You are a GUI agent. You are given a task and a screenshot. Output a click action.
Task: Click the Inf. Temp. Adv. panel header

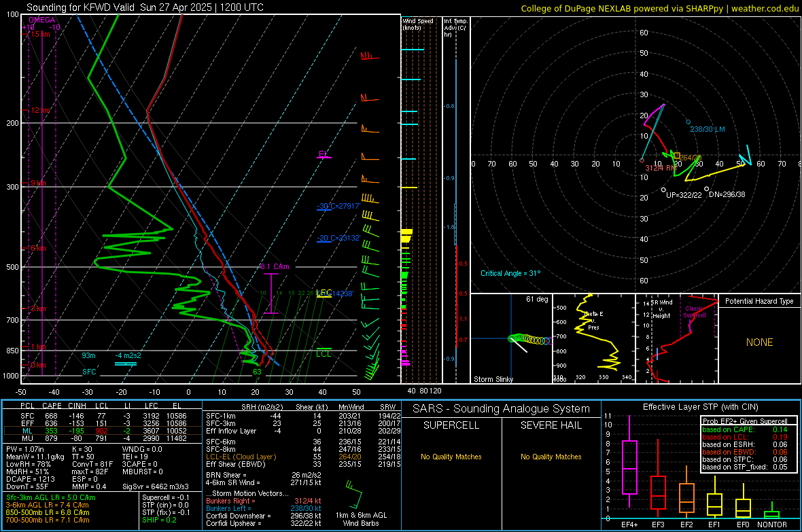[455, 28]
